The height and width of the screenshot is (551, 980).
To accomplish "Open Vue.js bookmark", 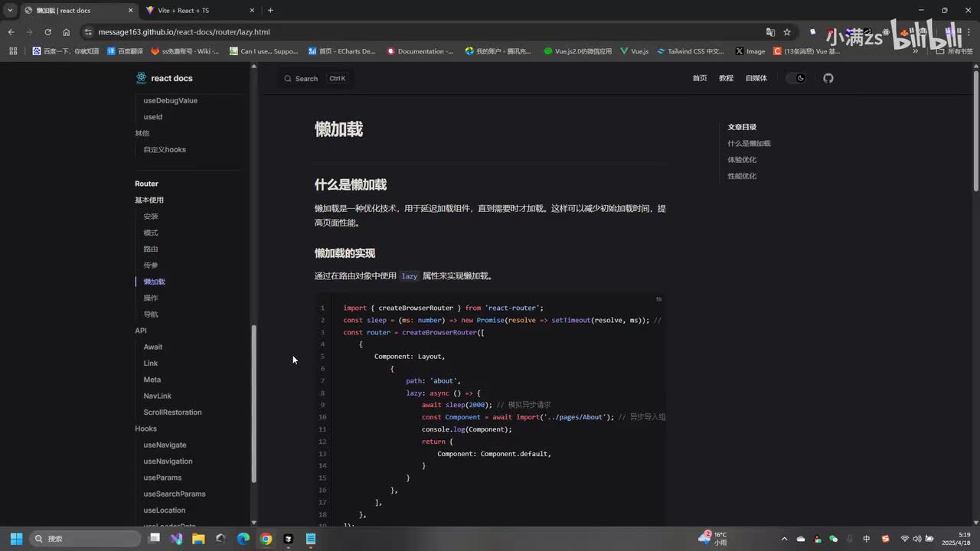I will pos(635,51).
